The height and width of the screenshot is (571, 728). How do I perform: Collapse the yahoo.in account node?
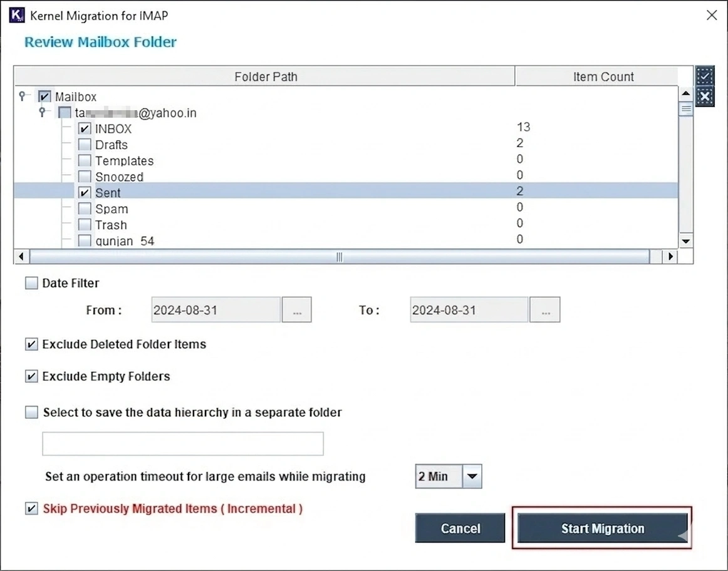43,112
